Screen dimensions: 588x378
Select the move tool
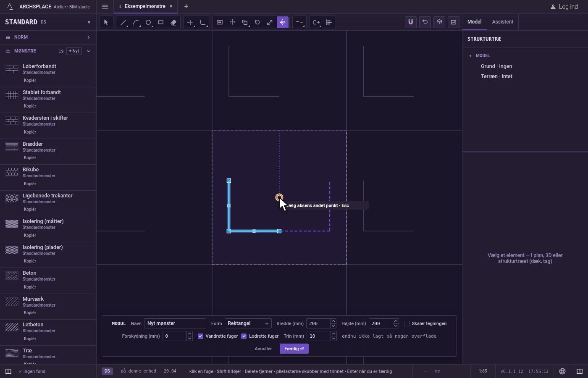click(x=232, y=22)
